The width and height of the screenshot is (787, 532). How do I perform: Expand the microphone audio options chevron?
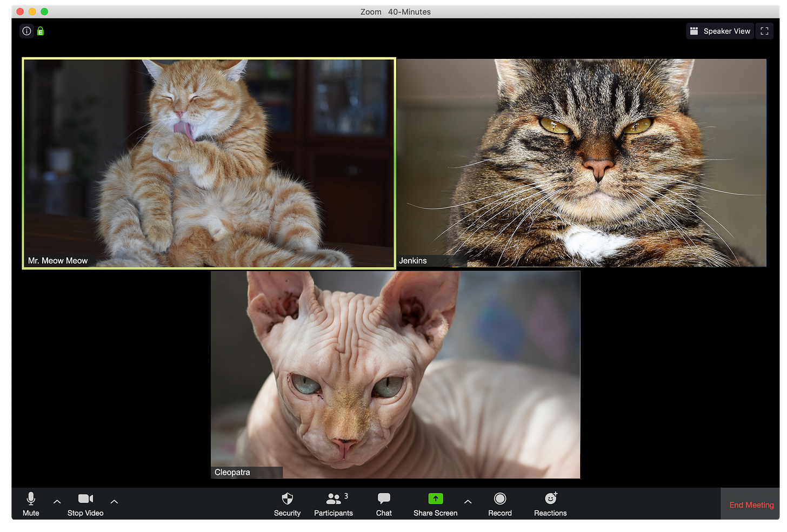coord(56,501)
